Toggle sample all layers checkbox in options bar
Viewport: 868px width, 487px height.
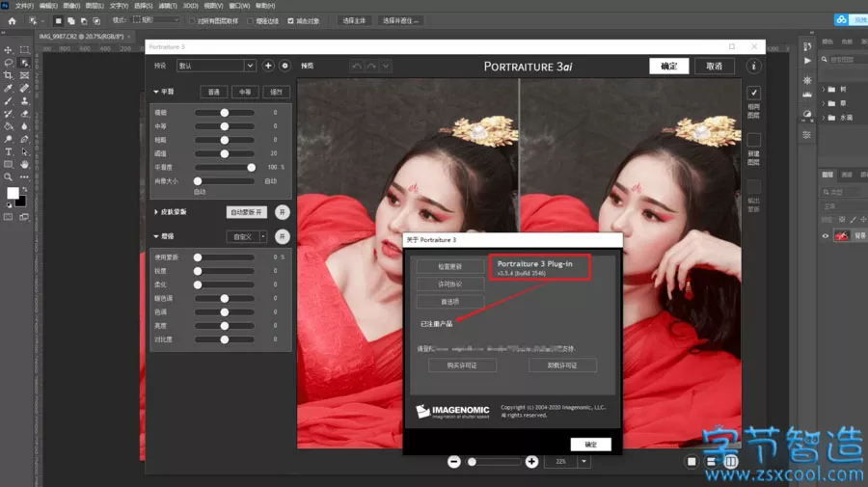pyautogui.click(x=192, y=21)
